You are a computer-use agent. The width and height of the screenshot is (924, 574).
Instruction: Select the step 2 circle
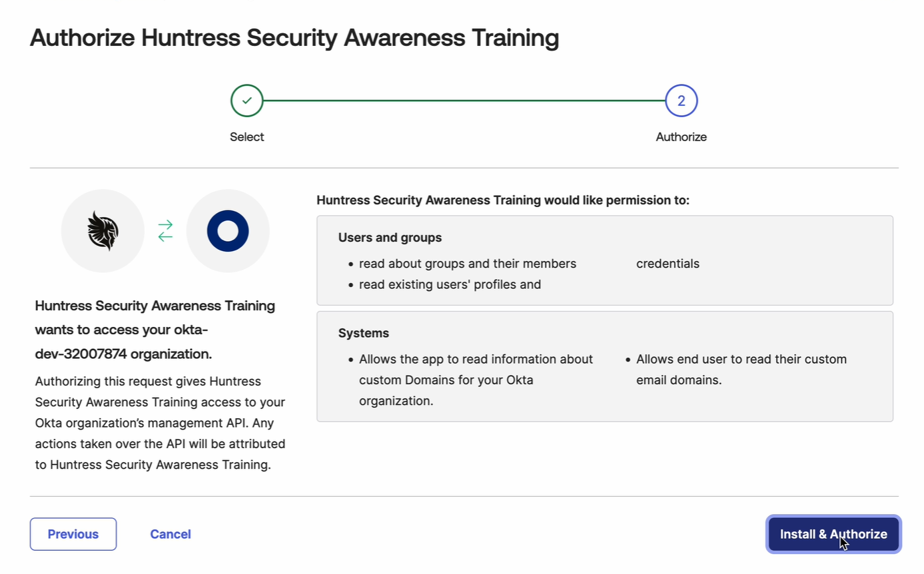pos(681,101)
